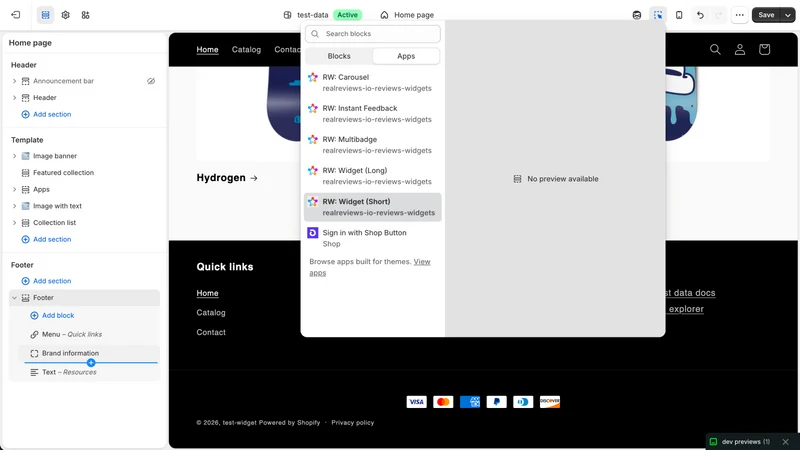Toggle Announcement bar visibility eye icon

tap(151, 81)
